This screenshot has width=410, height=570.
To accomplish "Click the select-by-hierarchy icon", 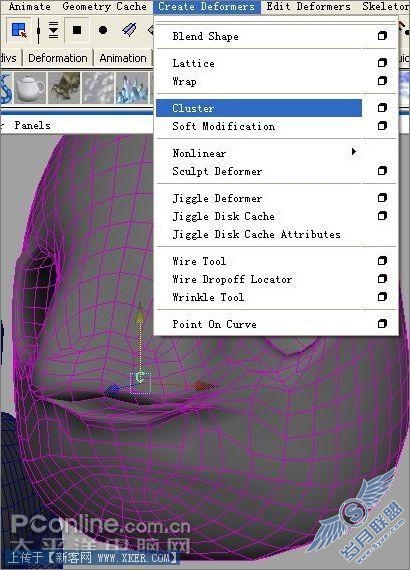I will coord(19,30).
